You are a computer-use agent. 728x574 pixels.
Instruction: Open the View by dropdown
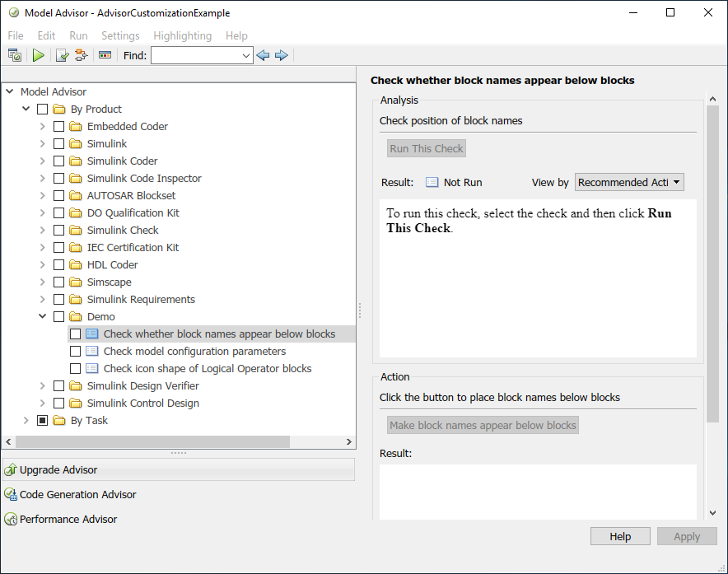coord(629,182)
